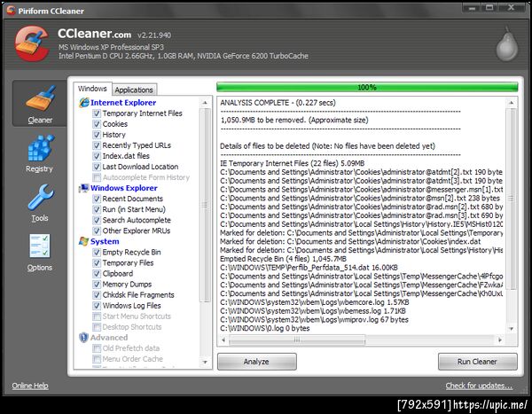Toggle Recently Typed URLs checkbox
Screen dimensions: 532x414
97,145
